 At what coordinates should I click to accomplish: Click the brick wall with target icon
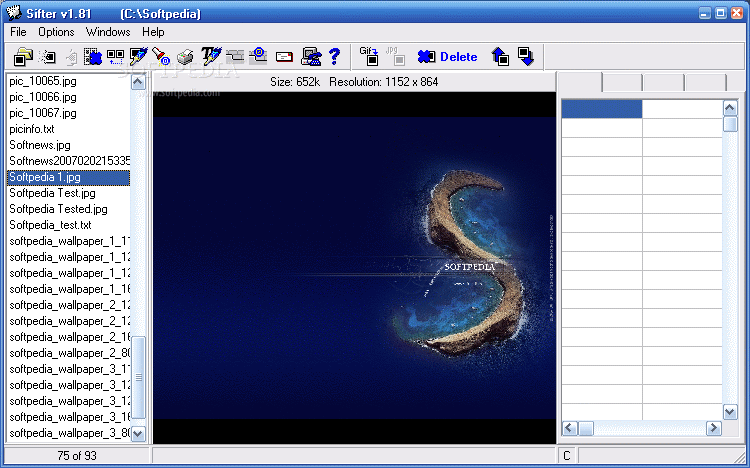pyautogui.click(x=259, y=56)
